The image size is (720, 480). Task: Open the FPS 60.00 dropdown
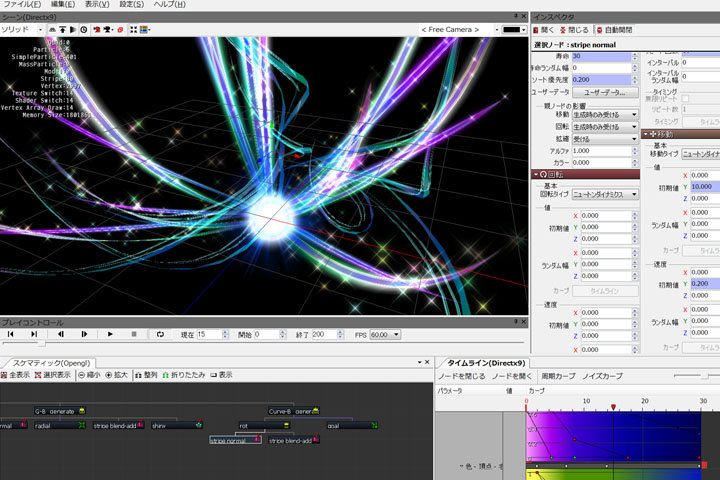click(385, 334)
